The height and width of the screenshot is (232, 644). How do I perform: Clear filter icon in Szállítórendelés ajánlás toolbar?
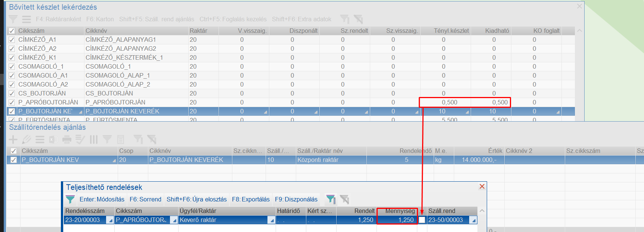coord(152,139)
